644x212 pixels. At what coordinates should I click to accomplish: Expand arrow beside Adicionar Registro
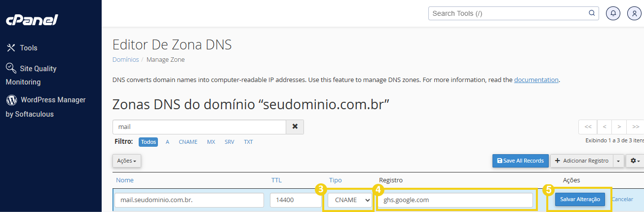coord(619,161)
